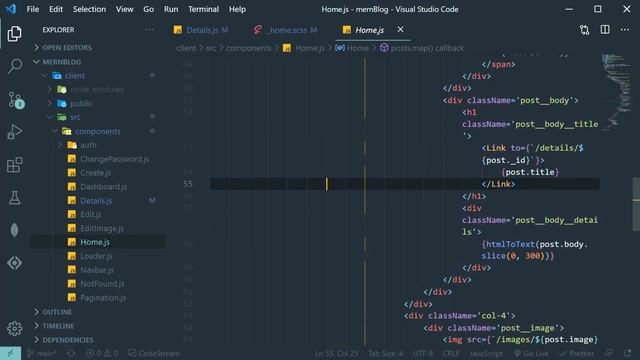Collapse the components folder
The image size is (640, 360).
(98, 131)
